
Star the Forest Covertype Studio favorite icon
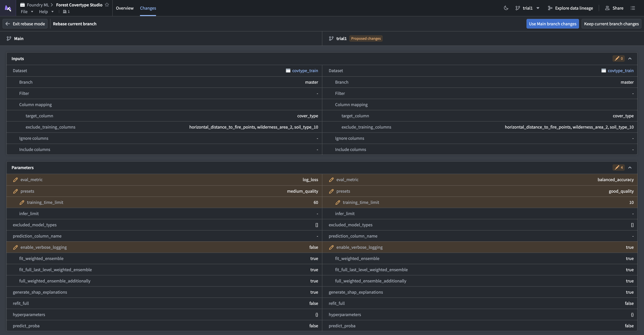click(107, 5)
